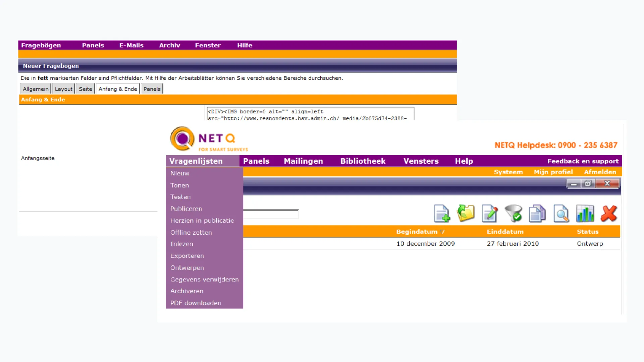Open Panels menu in German window
The image size is (644, 362).
click(x=93, y=45)
